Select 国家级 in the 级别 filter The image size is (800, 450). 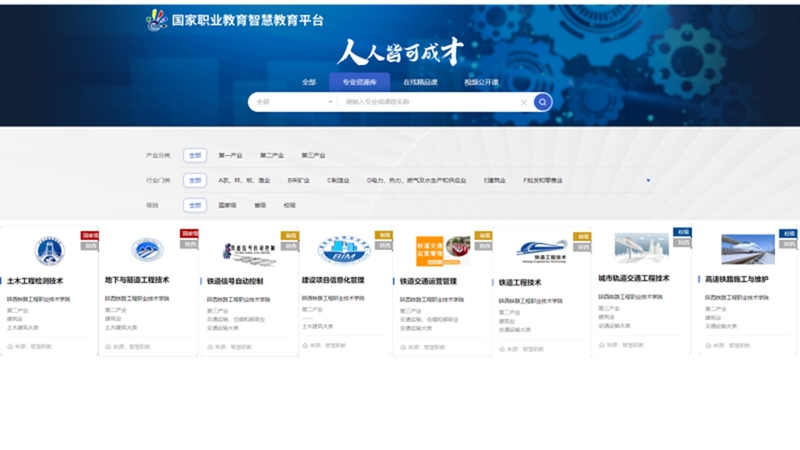pos(227,205)
